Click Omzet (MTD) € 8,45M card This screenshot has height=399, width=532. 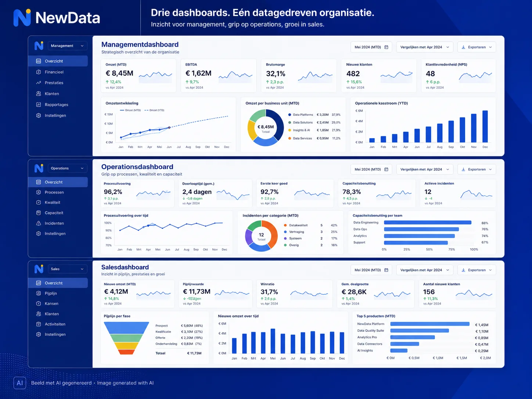pos(139,76)
